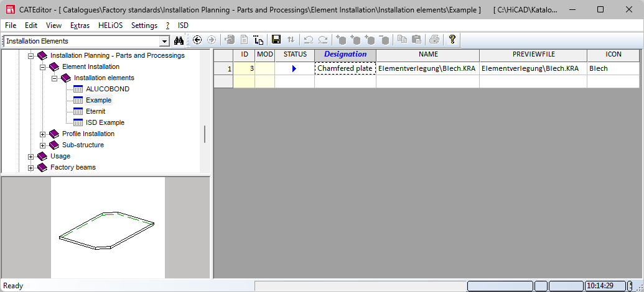Click the Eternit table icon
Viewport: 644px width, 292px height.
(78, 112)
